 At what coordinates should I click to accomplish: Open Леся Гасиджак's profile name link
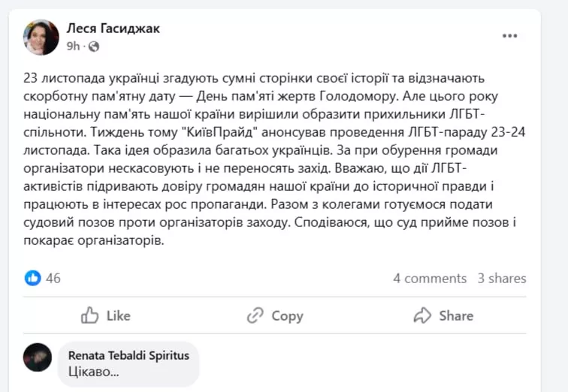113,29
